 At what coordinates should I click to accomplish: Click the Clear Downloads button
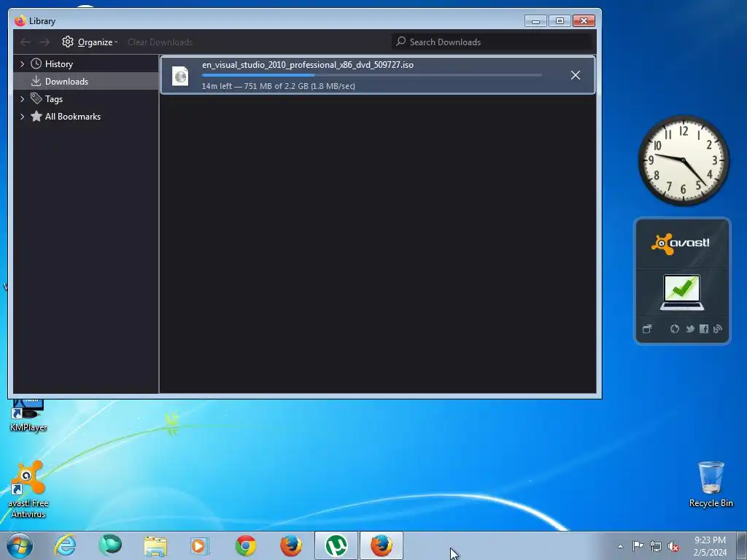(x=160, y=42)
